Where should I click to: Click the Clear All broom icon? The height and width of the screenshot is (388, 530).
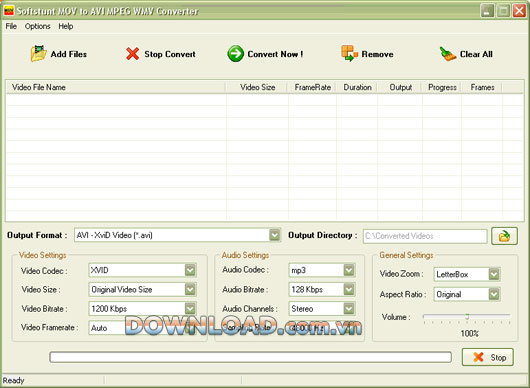[x=448, y=54]
